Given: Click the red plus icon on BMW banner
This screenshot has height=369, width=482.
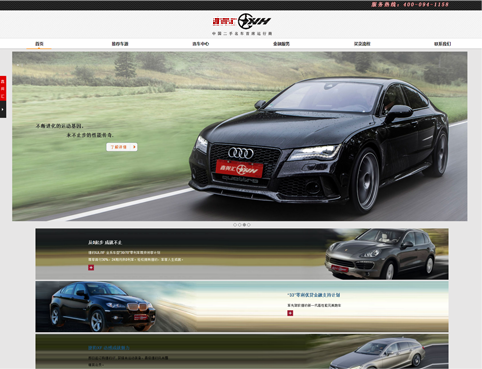Looking at the screenshot, I should [x=290, y=313].
